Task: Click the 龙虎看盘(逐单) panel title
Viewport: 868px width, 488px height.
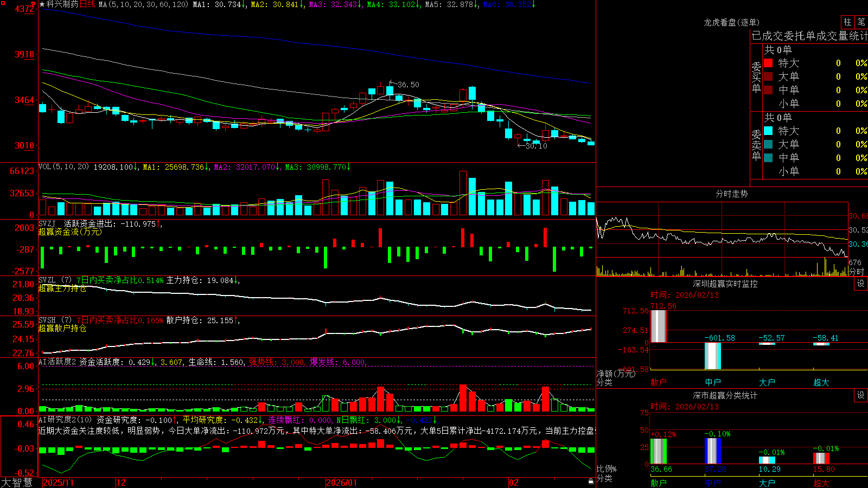Action: (x=731, y=22)
